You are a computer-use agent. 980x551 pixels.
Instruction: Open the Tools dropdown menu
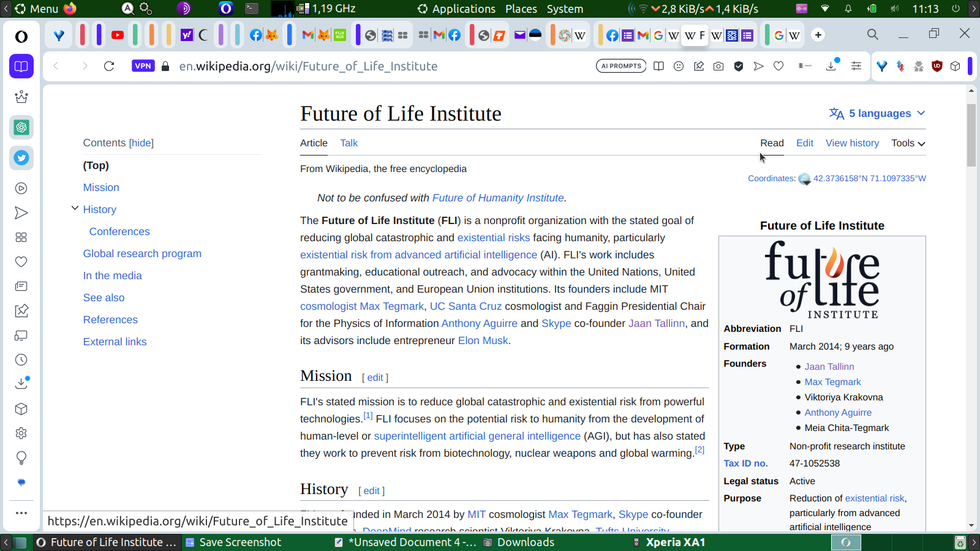click(x=908, y=143)
